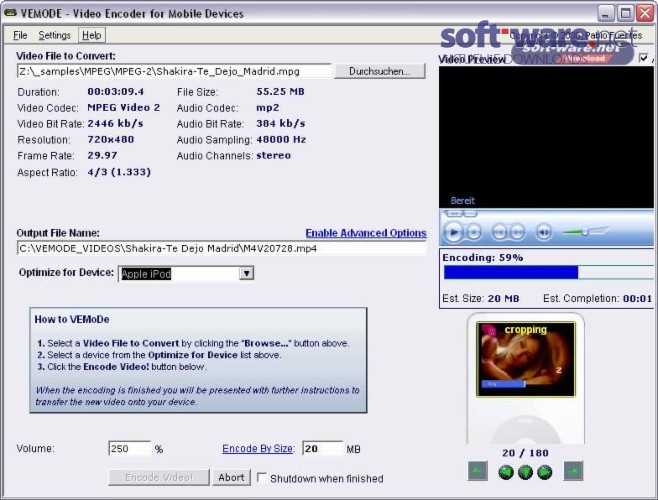Click the blue encoding progress bar

pos(548,272)
